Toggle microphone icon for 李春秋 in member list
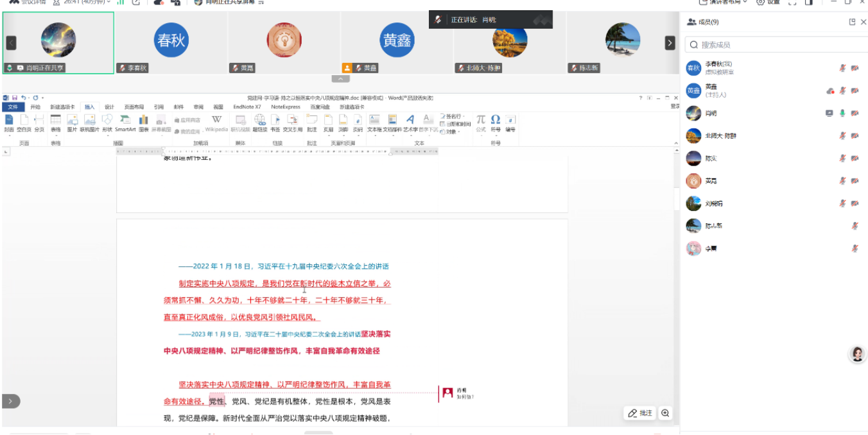Viewport: 868px width, 435px height. point(842,68)
